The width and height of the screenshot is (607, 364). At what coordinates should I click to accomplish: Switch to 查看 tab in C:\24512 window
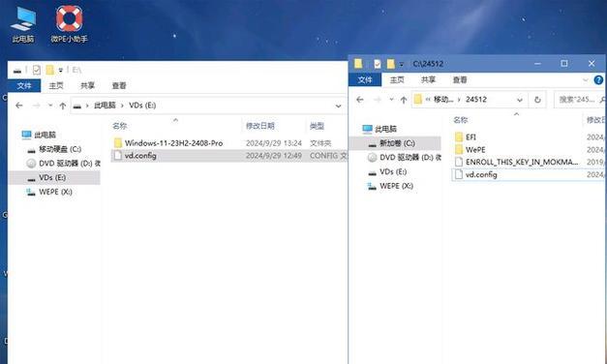point(460,79)
